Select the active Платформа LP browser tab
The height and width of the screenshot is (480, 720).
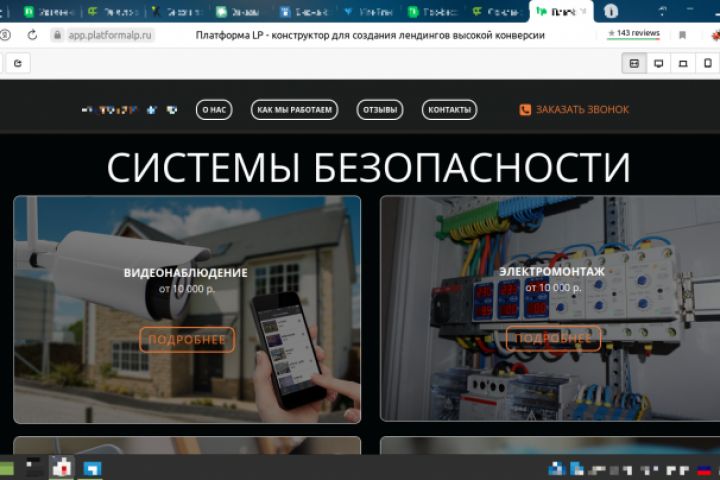[x=561, y=11]
